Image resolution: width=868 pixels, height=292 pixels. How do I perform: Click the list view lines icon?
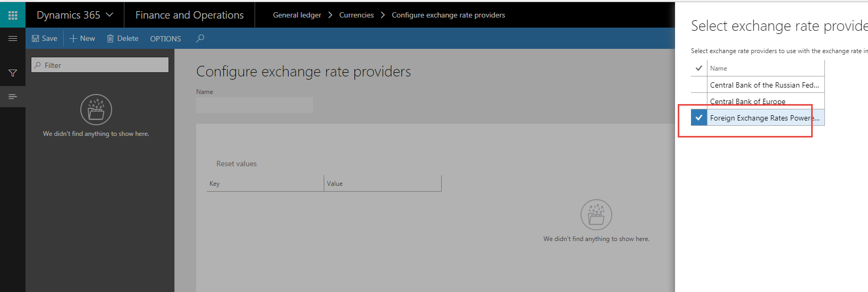point(13,97)
